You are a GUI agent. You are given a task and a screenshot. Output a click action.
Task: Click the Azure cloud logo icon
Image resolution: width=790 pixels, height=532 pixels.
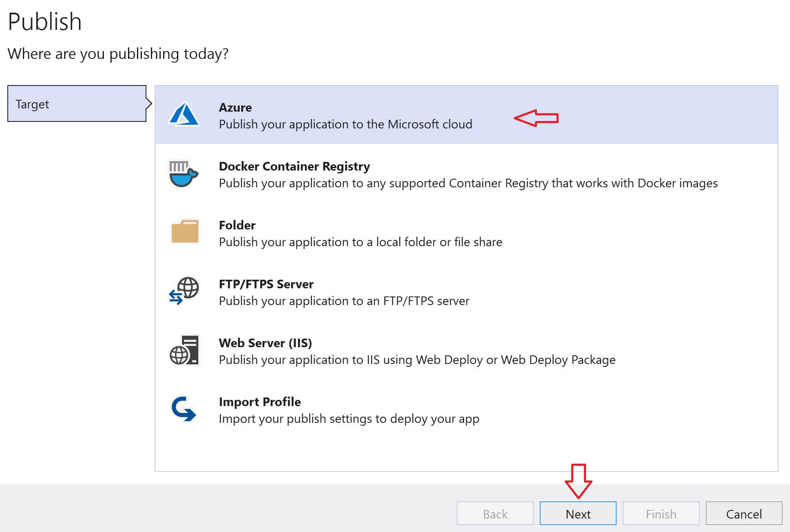184,114
